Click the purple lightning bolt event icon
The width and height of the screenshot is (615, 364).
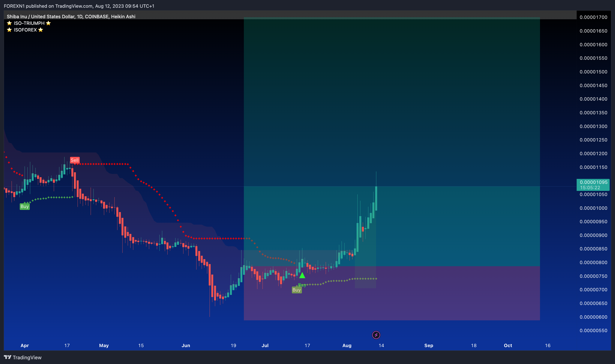click(376, 335)
